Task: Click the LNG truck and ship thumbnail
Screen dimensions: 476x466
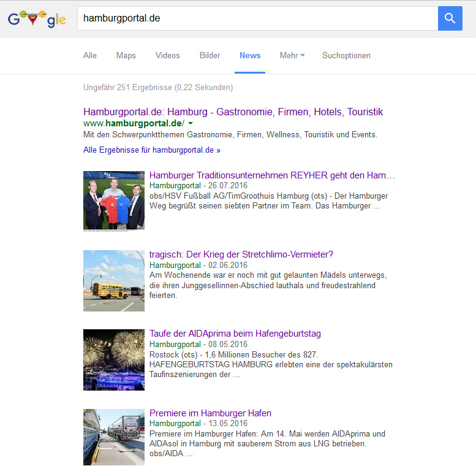Action: (114, 437)
